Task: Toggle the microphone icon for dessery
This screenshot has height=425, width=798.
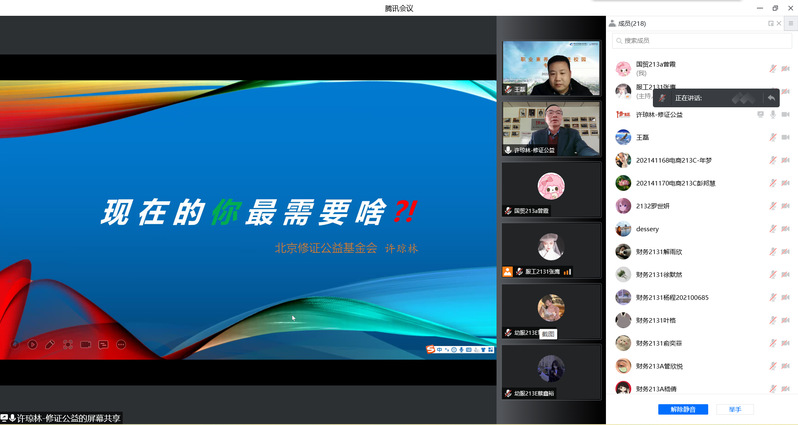Action: (772, 229)
